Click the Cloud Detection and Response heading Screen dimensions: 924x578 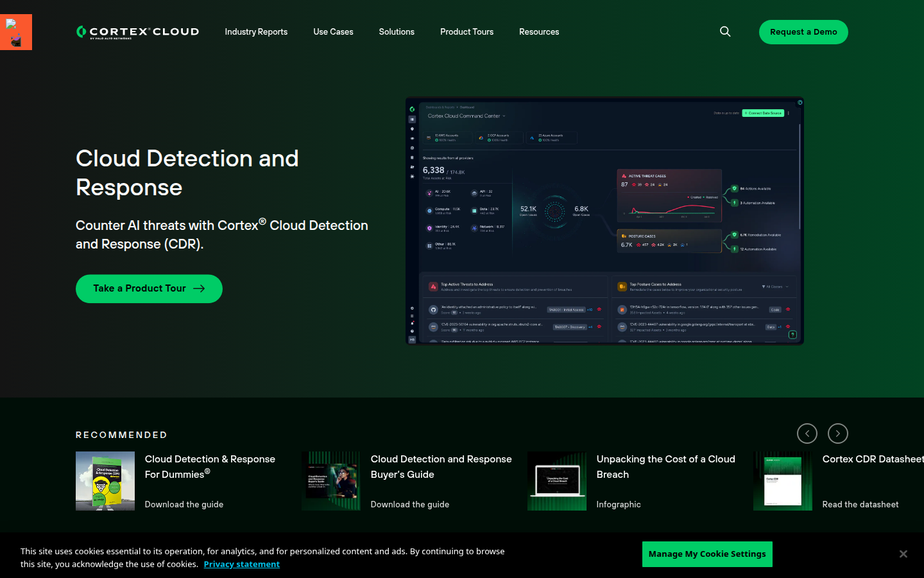[187, 173]
